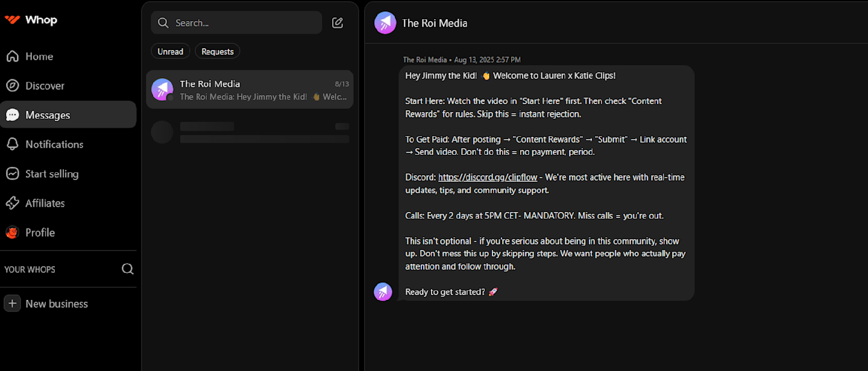Open The Roi Media conversation row

250,90
